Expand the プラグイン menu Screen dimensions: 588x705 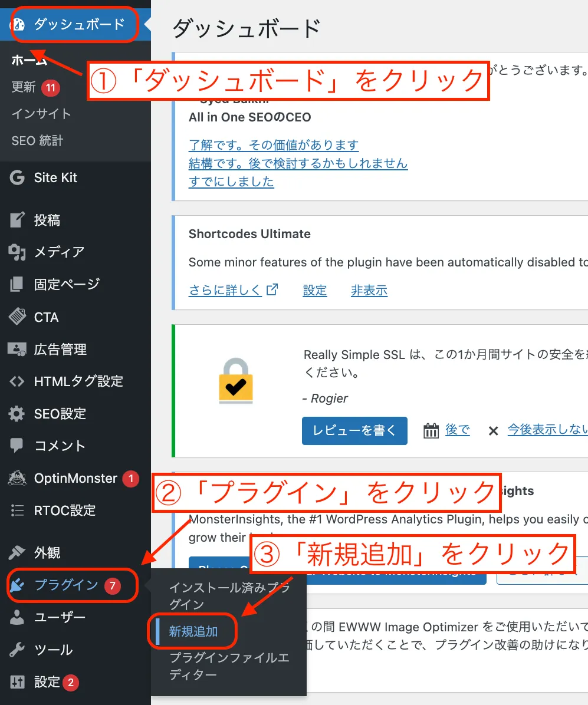click(x=66, y=585)
